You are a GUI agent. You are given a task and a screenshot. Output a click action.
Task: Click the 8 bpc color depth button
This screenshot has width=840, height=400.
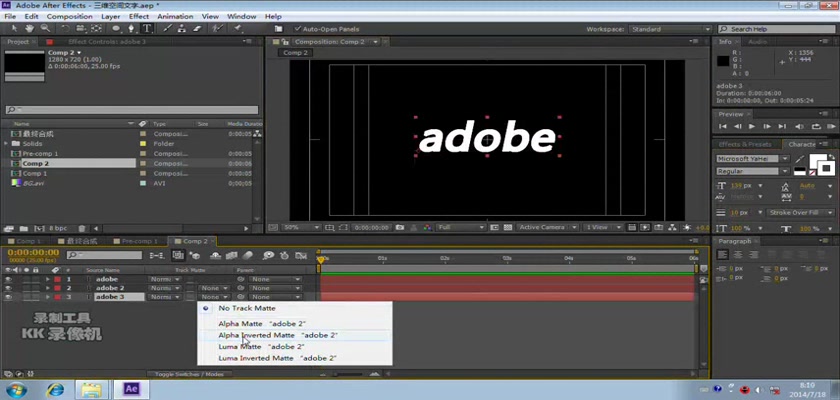coord(58,229)
